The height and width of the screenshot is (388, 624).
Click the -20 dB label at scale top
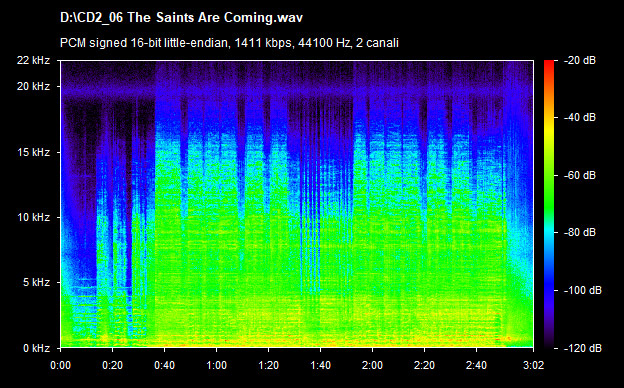coord(580,60)
